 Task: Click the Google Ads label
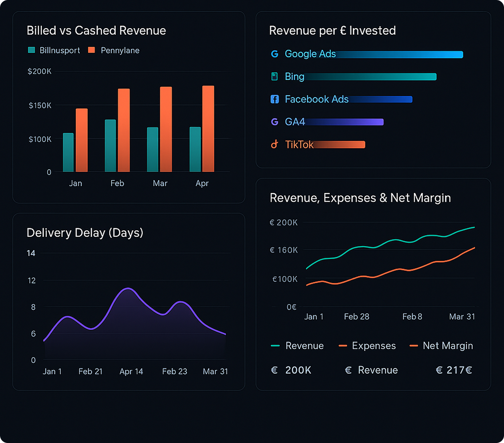click(x=310, y=54)
